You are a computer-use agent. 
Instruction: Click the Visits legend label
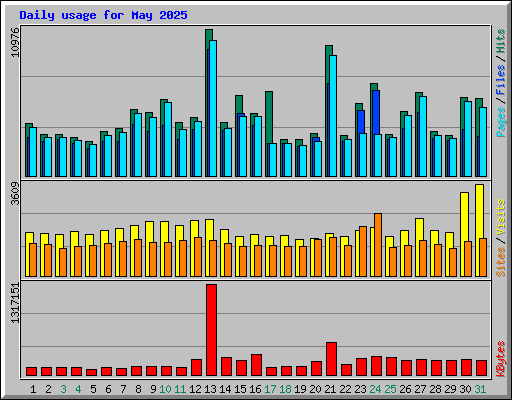click(x=501, y=217)
